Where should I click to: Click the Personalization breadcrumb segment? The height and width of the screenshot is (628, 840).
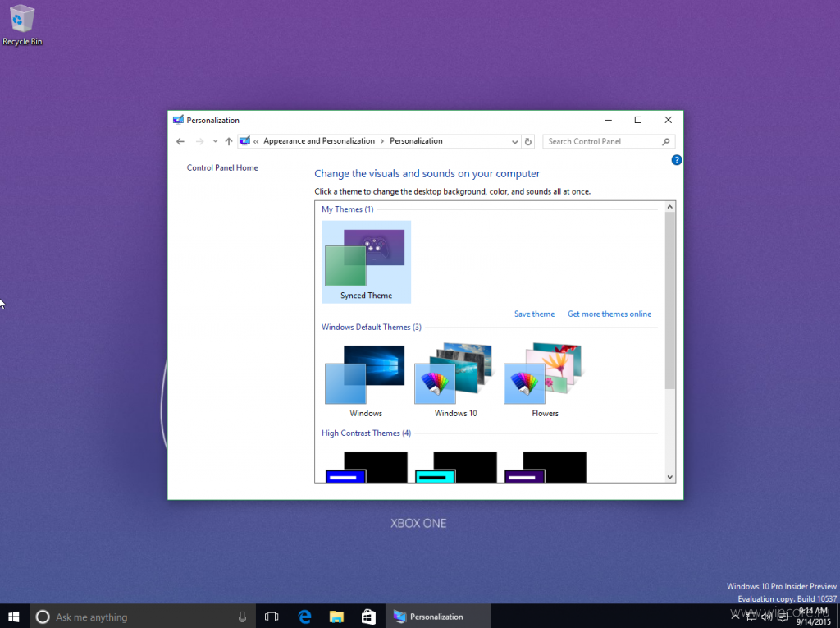pos(416,141)
